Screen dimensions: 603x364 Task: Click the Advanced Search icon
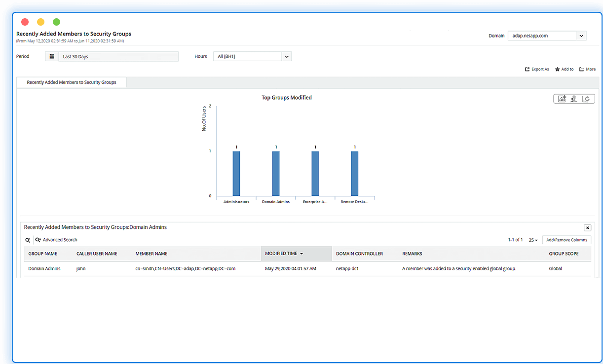click(38, 240)
